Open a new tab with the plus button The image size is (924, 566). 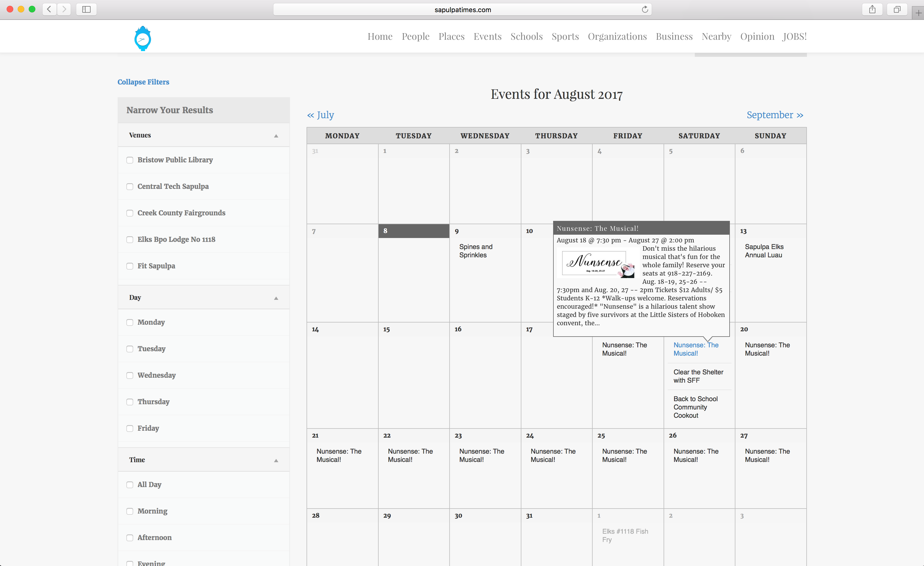click(918, 13)
